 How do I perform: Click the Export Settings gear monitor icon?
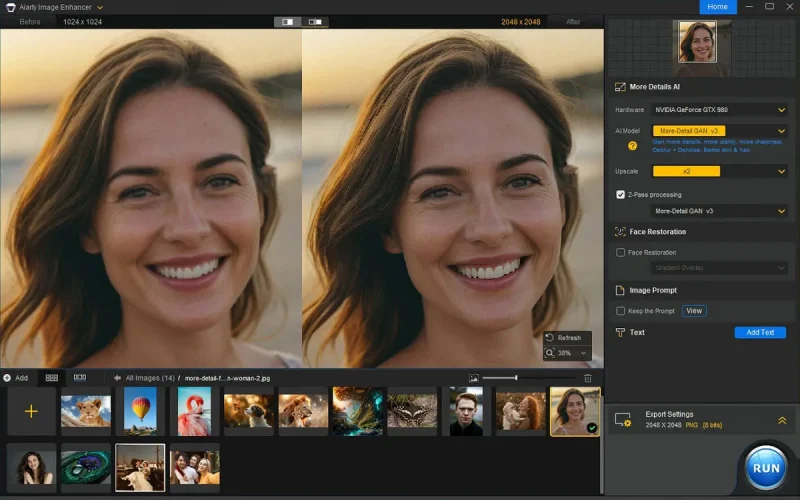[x=623, y=420]
